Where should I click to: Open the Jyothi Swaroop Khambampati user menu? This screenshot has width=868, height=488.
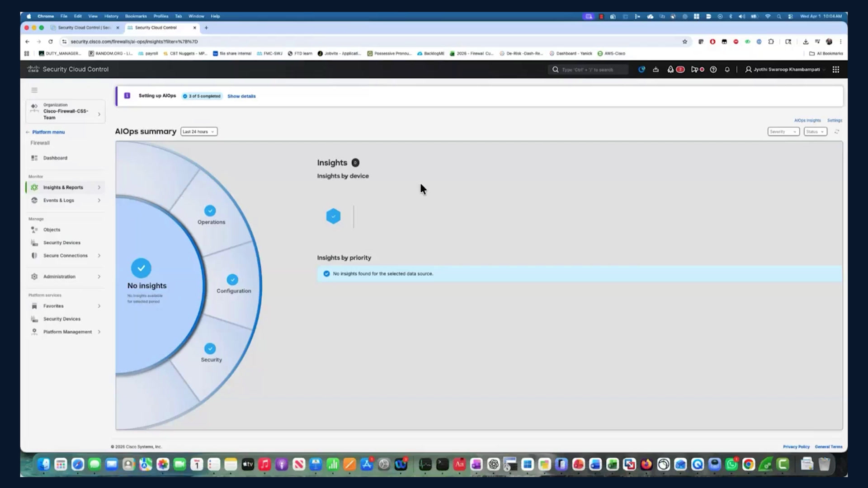tap(785, 70)
